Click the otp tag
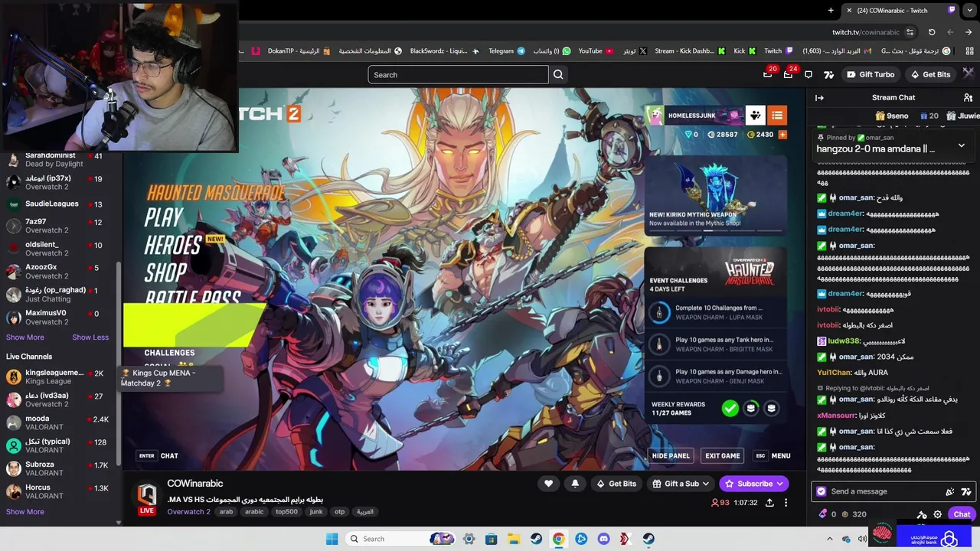980x551 pixels. coord(340,512)
